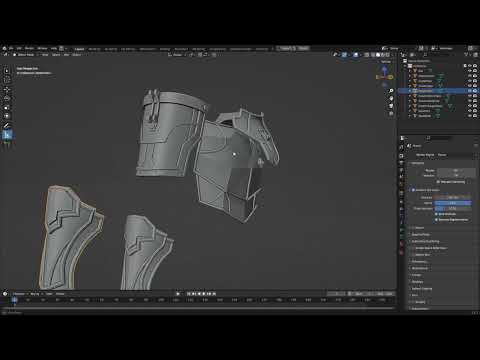Select the Rotate tool in the toolbar
The height and width of the screenshot is (360, 480).
pyautogui.click(x=7, y=98)
